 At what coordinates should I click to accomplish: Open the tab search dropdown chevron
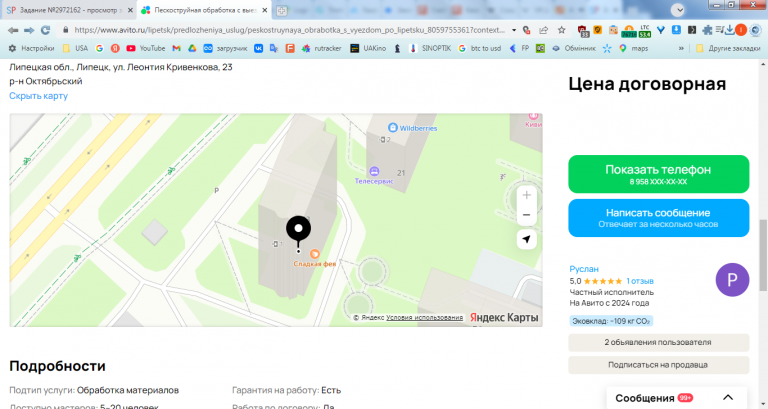(677, 10)
